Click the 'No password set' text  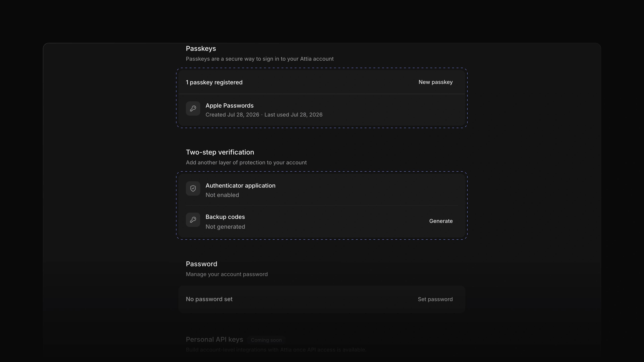209,299
